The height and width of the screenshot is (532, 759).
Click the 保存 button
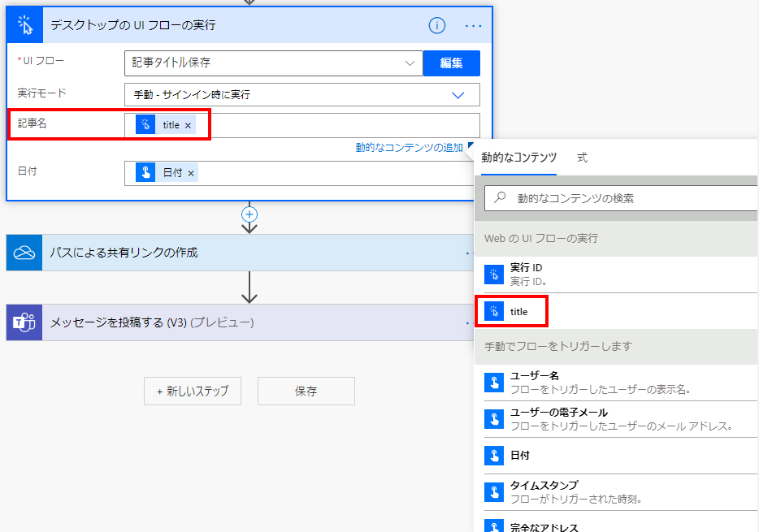(x=306, y=391)
